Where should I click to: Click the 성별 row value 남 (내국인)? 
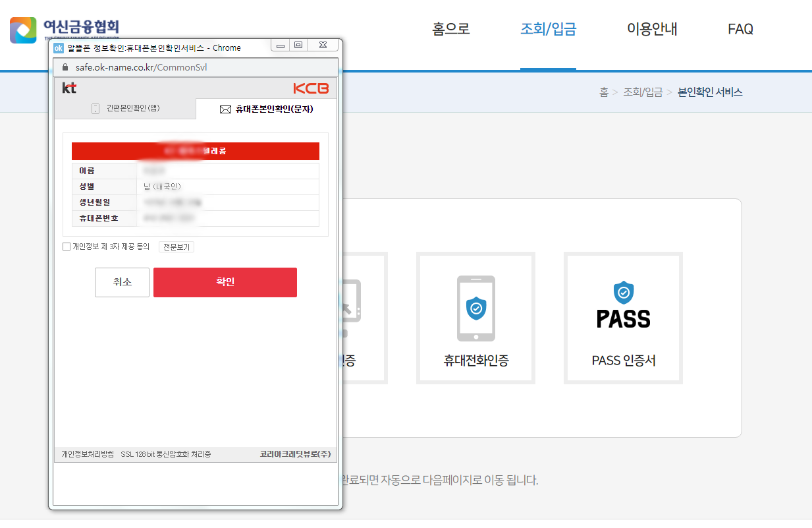(162, 187)
